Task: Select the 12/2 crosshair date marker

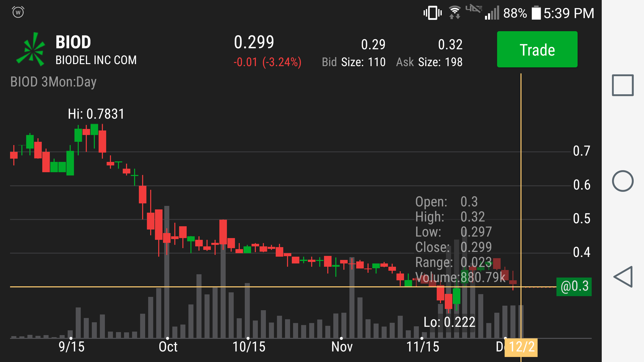Action: tap(521, 347)
